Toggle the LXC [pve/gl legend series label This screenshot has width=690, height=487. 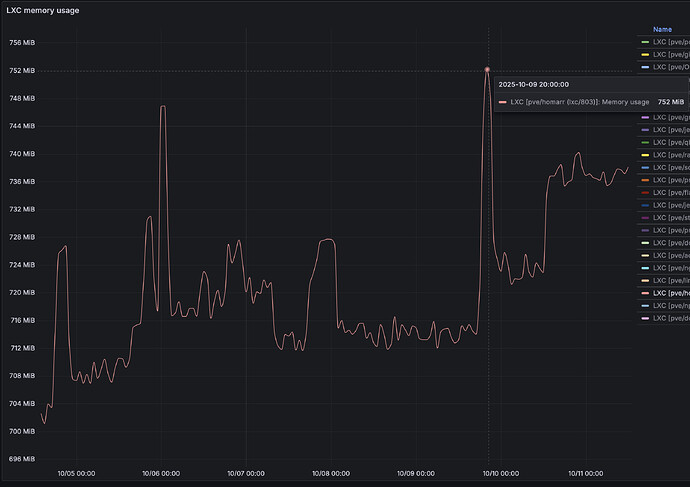pos(671,55)
